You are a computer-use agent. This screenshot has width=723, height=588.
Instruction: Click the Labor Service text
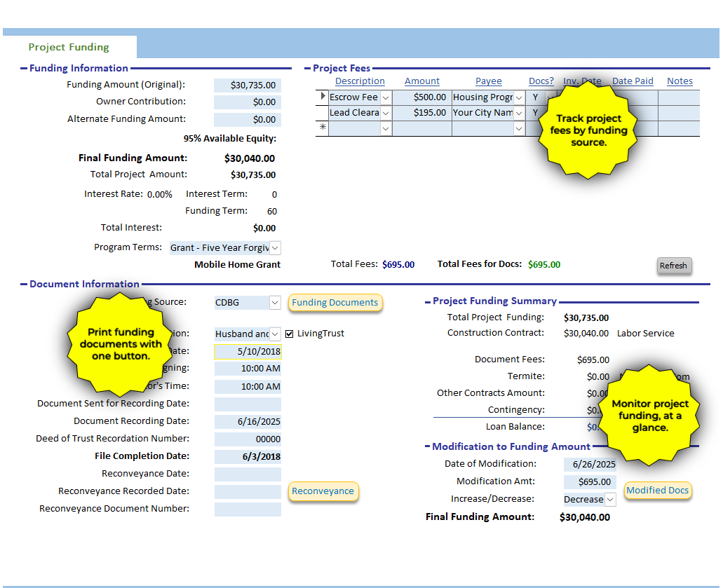pos(646,334)
